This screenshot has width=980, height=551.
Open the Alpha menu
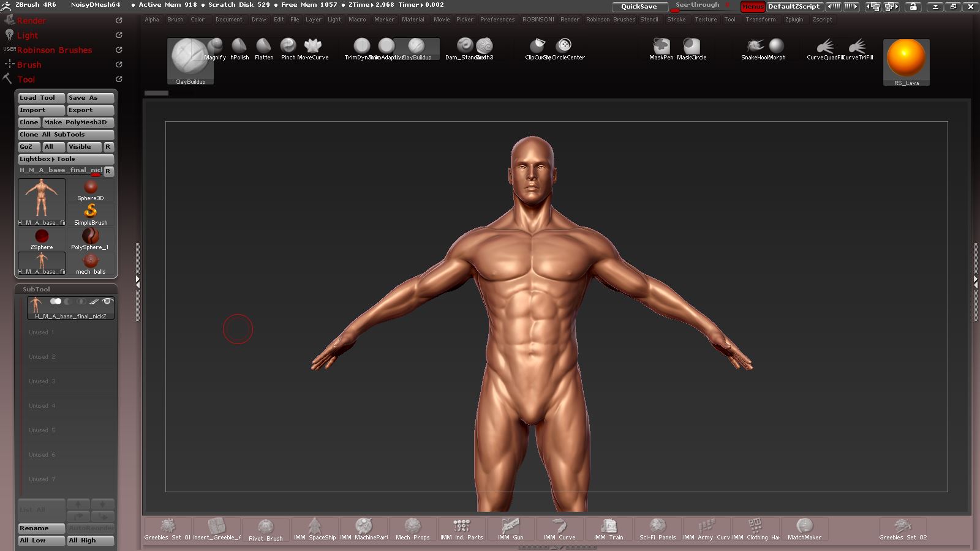coord(152,20)
